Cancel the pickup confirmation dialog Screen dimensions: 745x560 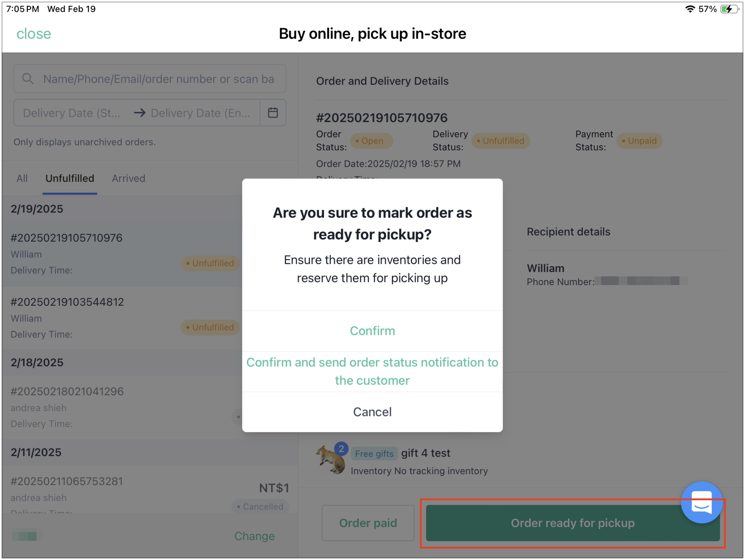click(x=372, y=412)
